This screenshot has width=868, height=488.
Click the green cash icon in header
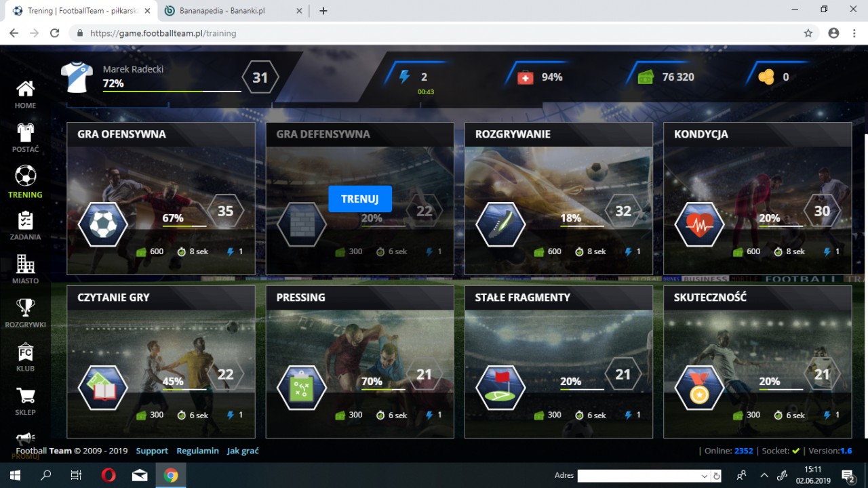pos(646,77)
